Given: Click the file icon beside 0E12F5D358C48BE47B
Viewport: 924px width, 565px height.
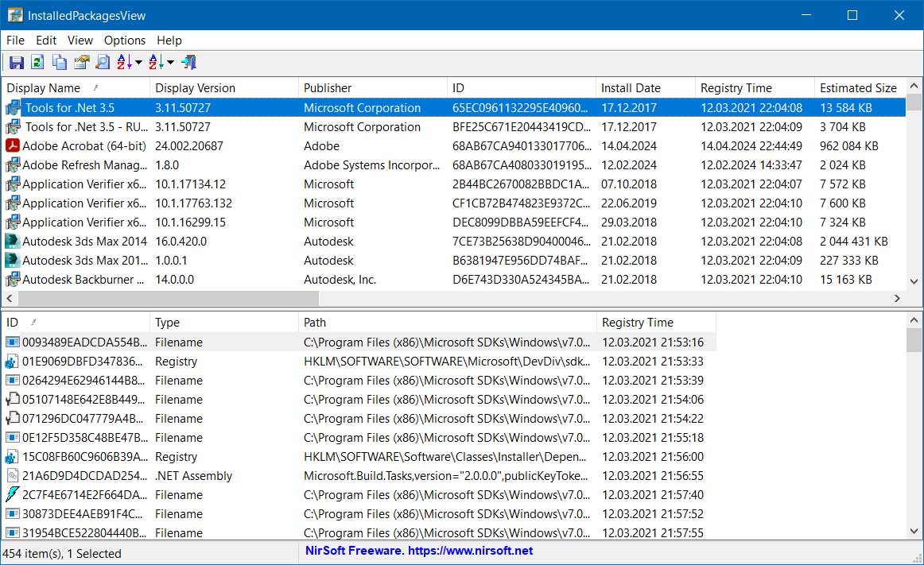Looking at the screenshot, I should (13, 437).
